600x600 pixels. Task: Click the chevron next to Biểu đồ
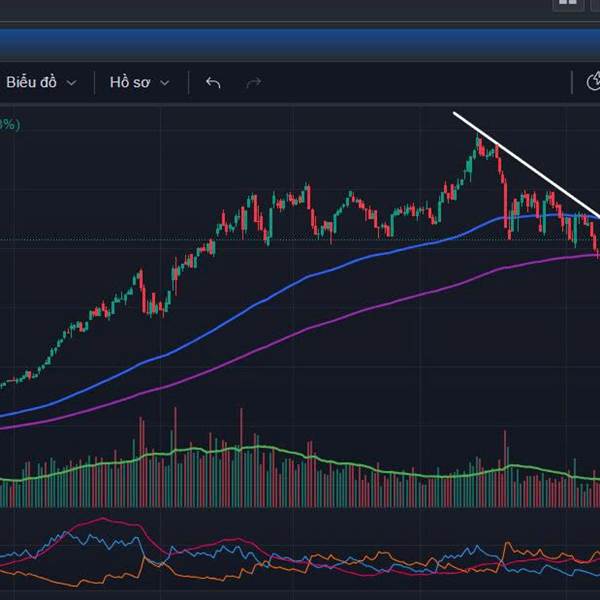pos(71,84)
